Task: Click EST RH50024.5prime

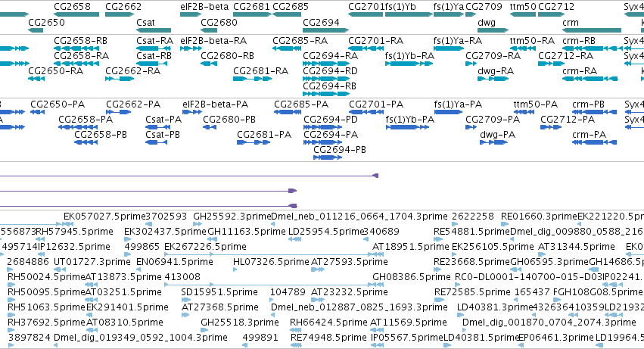Action: pyautogui.click(x=46, y=277)
